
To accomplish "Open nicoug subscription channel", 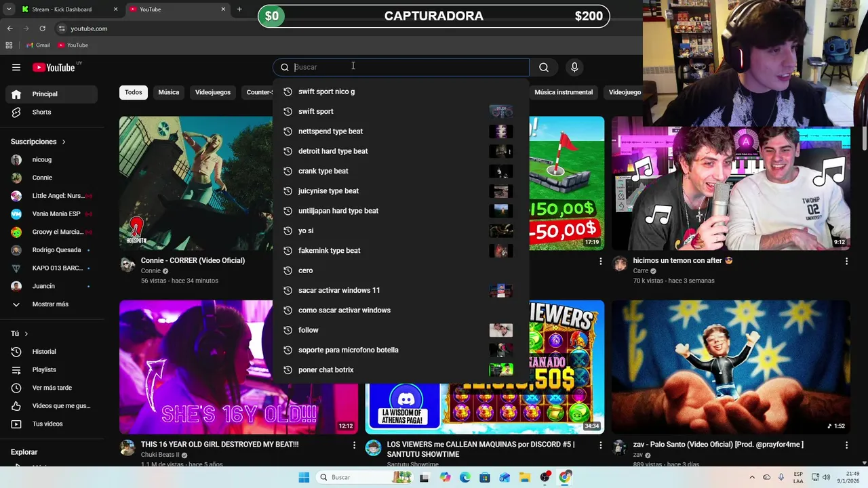I will pos(52,160).
